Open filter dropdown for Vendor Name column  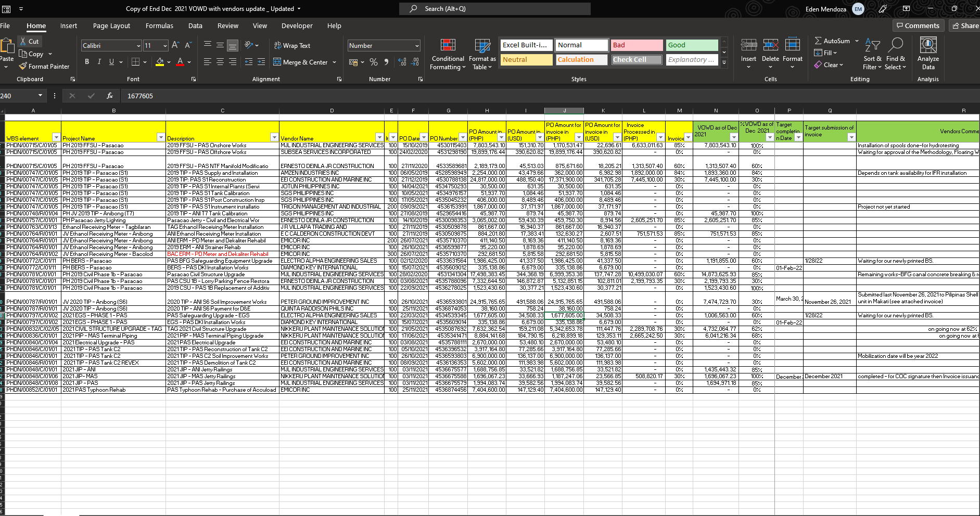(x=379, y=137)
